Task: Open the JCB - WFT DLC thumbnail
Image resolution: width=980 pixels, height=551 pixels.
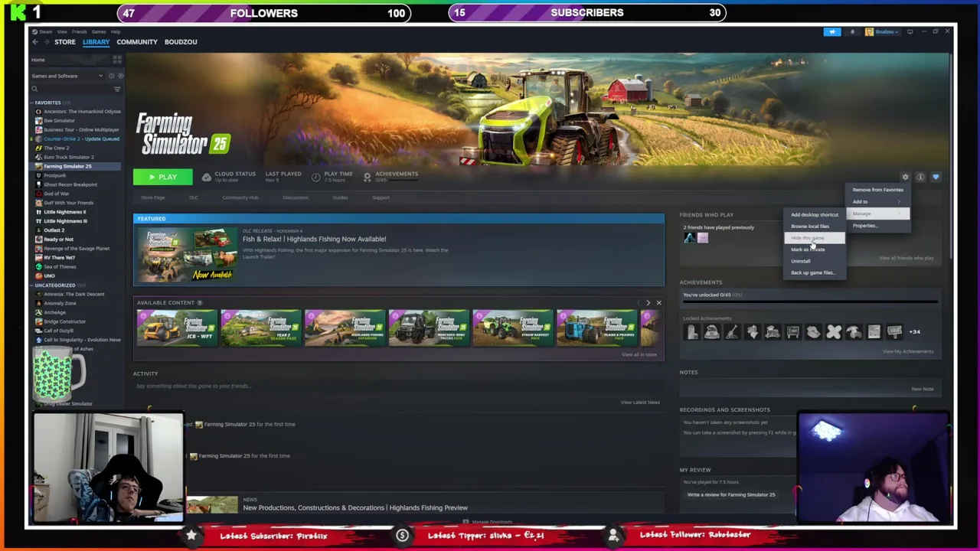Action: (x=177, y=328)
